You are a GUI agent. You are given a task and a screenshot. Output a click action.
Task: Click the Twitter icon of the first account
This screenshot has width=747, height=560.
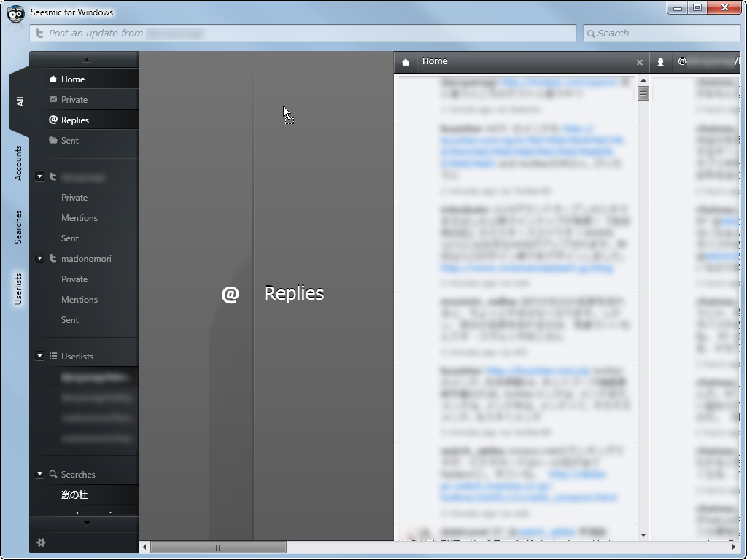(x=53, y=176)
